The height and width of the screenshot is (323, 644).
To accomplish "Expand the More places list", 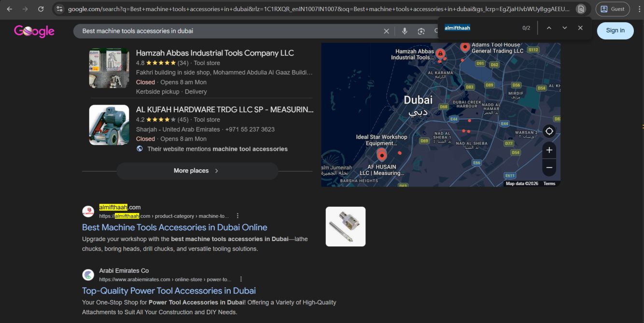I will pos(197,171).
